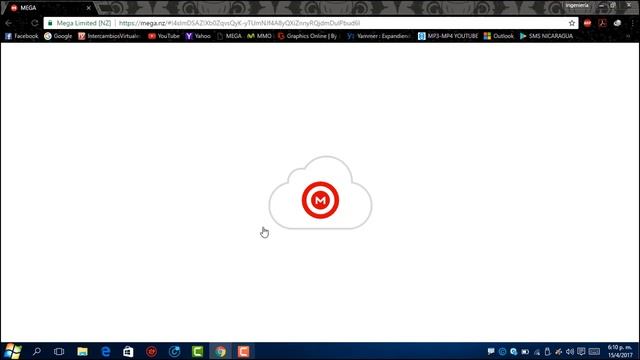
Task: Open the Windows Store taskbar icon
Action: (128, 351)
